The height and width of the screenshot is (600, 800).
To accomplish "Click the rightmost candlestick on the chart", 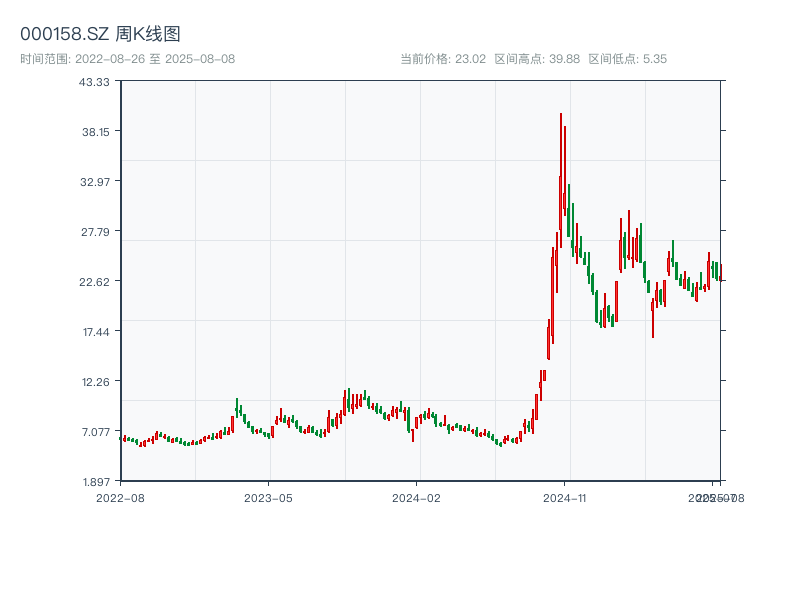I will pos(722,272).
